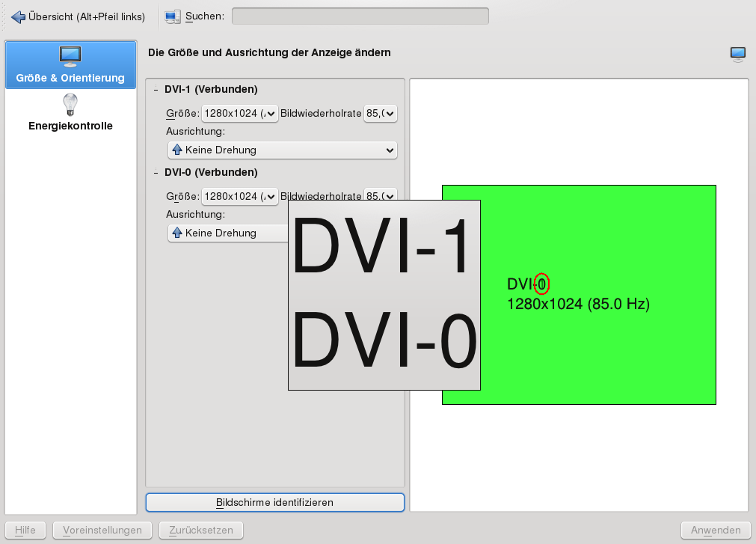
Task: Click the computer search icon beside Suchen
Action: (x=173, y=16)
